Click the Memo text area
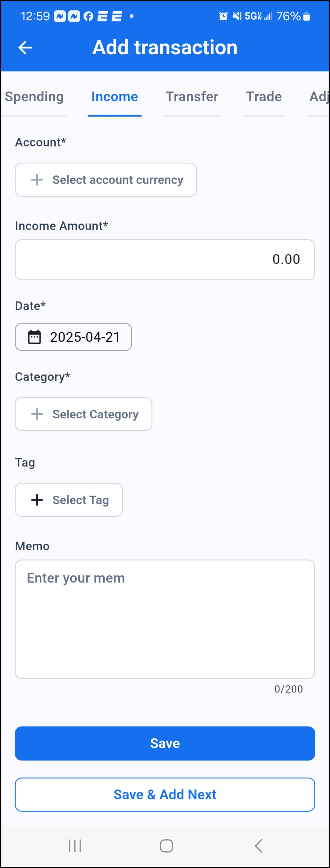Viewport: 330px width, 868px height. [165, 619]
